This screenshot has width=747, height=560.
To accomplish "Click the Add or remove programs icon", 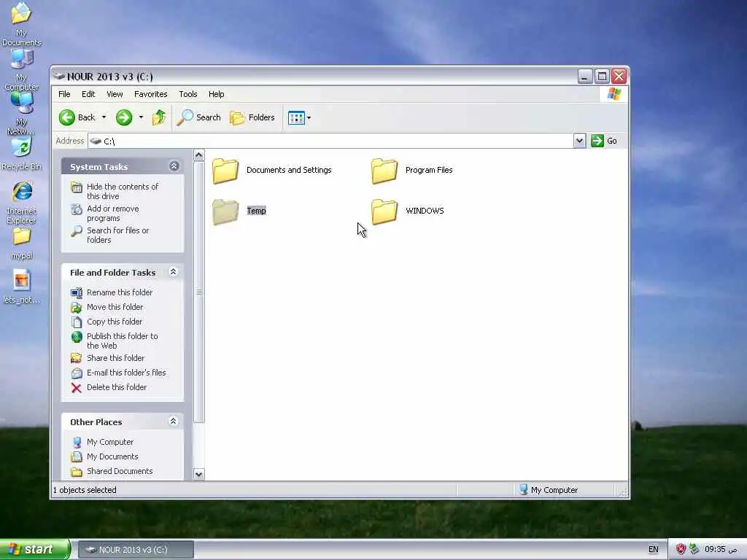I will (76, 209).
